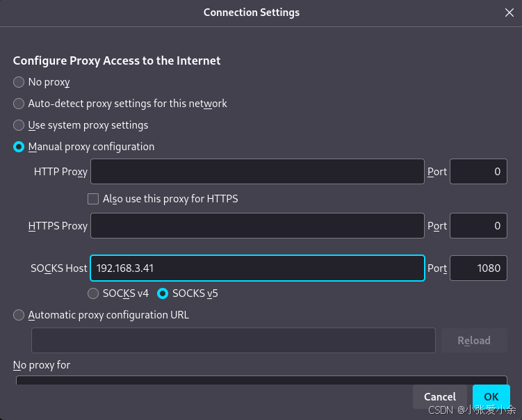This screenshot has height=420, width=522.
Task: Click the HTTPS Proxy address field
Action: [x=257, y=225]
